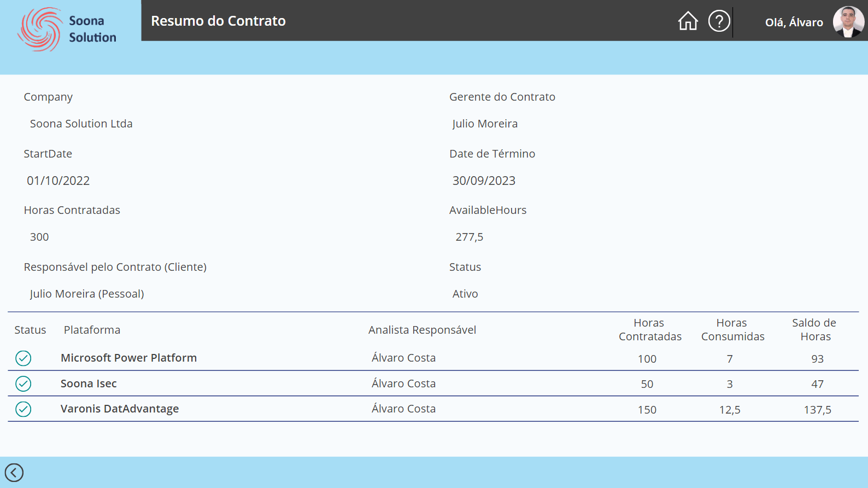Viewport: 868px width, 488px height.
Task: Select the Varonis DatAdvantage platform
Action: pyautogui.click(x=120, y=409)
